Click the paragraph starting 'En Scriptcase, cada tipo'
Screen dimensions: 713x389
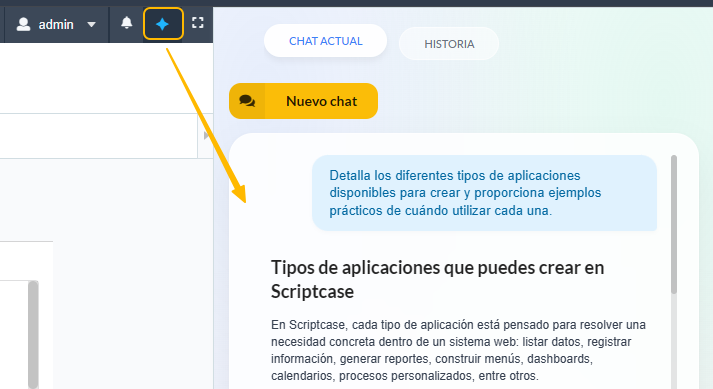click(458, 350)
